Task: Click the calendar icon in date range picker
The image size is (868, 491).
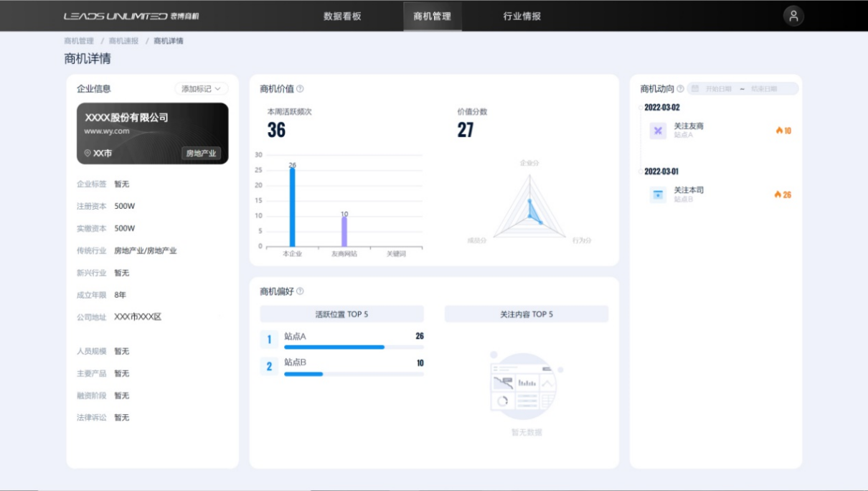Action: [695, 89]
